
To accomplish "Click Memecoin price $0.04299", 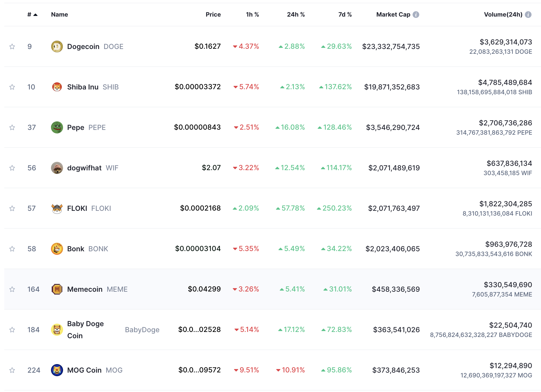I will [x=204, y=289].
